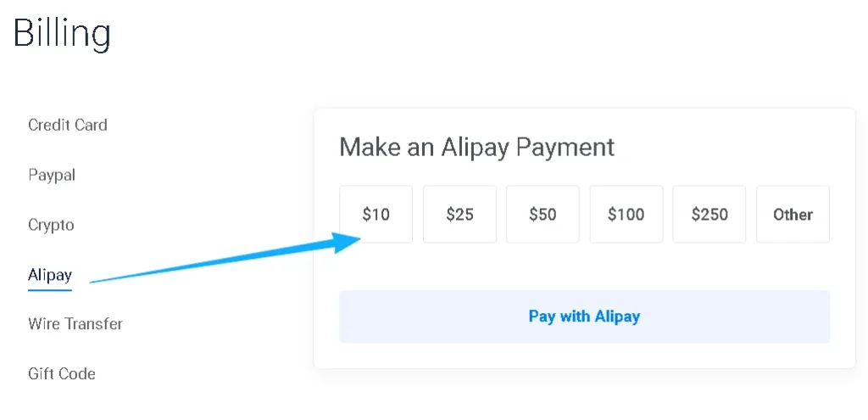Click the blue underline beneath Alipay
Screen dimensions: 868x420
click(50, 289)
